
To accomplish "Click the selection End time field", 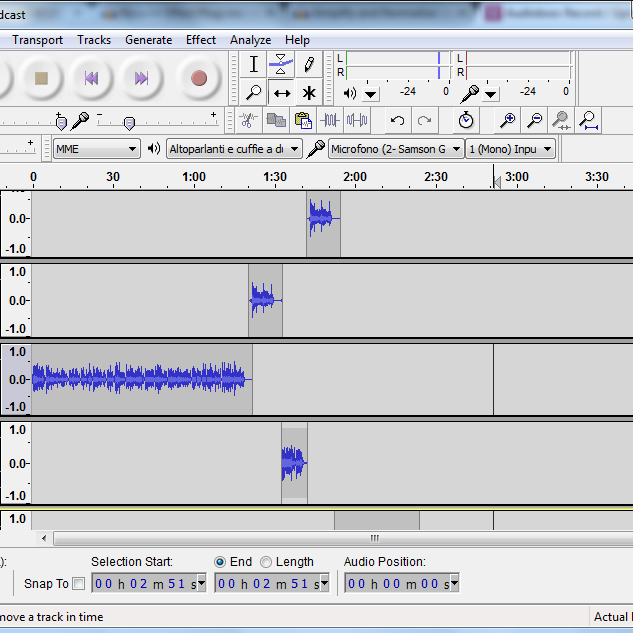I will pos(272,583).
